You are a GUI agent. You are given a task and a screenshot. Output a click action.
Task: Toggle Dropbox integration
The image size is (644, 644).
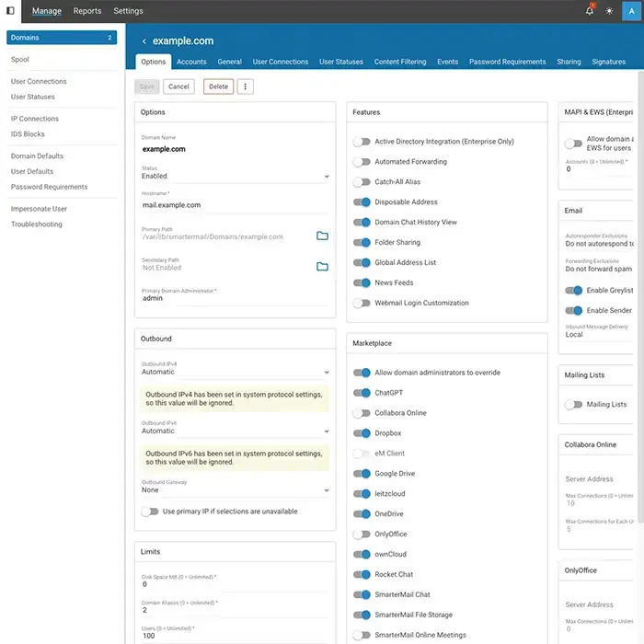coord(362,433)
